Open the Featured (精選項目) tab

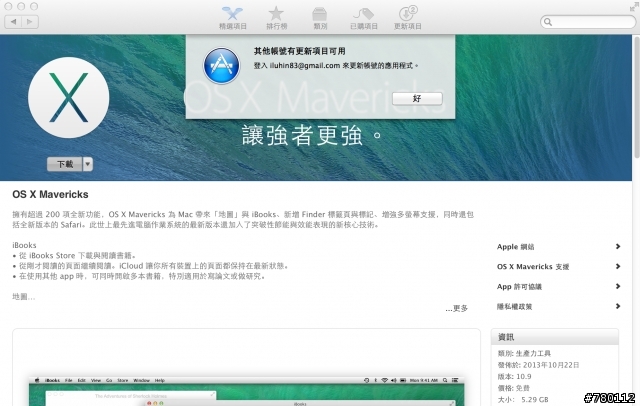tap(233, 18)
